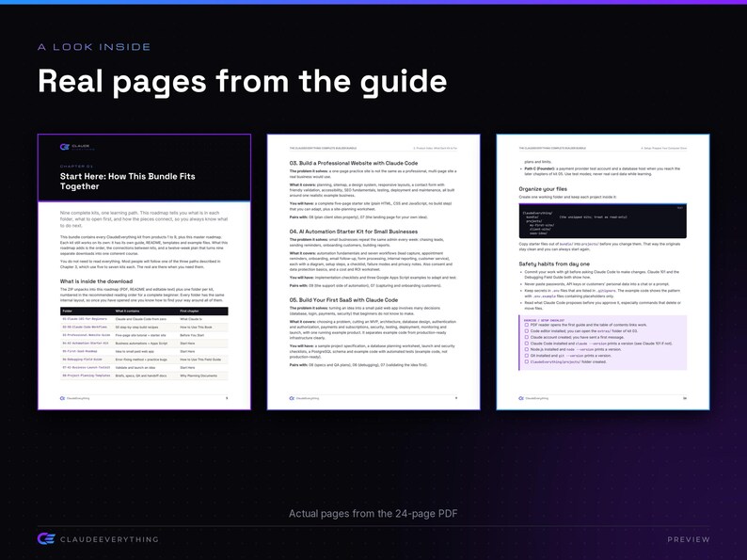Screen dimensions: 747x560
Task: Open the 'Organize your files' page thumbnail
Action: point(603,272)
